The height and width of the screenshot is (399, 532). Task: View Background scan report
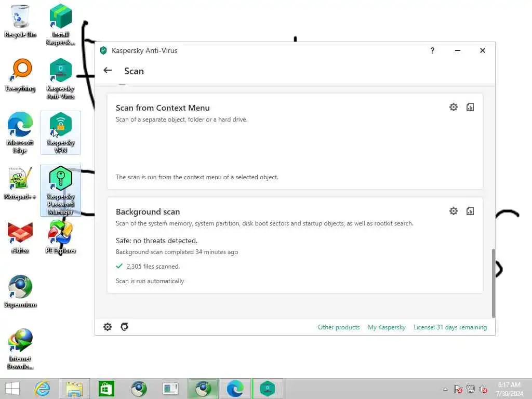point(470,211)
